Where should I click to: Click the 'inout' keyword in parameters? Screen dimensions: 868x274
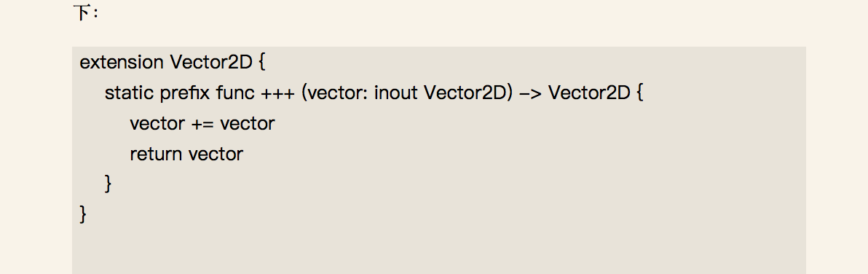tap(396, 93)
